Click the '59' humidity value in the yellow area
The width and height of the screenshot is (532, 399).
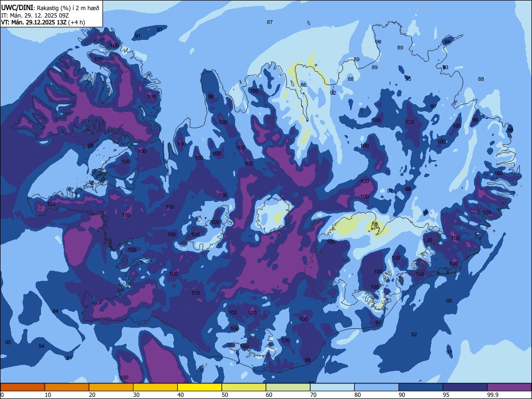coord(375,223)
